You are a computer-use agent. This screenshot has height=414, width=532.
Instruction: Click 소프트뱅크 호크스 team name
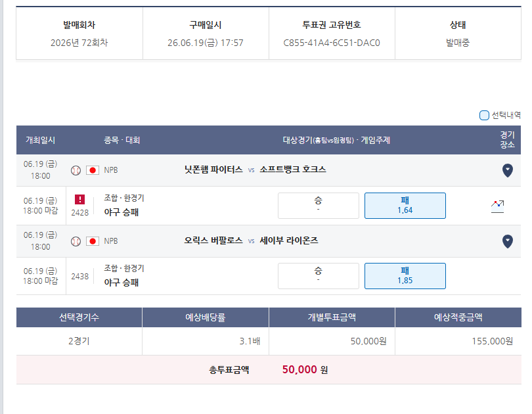[293, 170]
